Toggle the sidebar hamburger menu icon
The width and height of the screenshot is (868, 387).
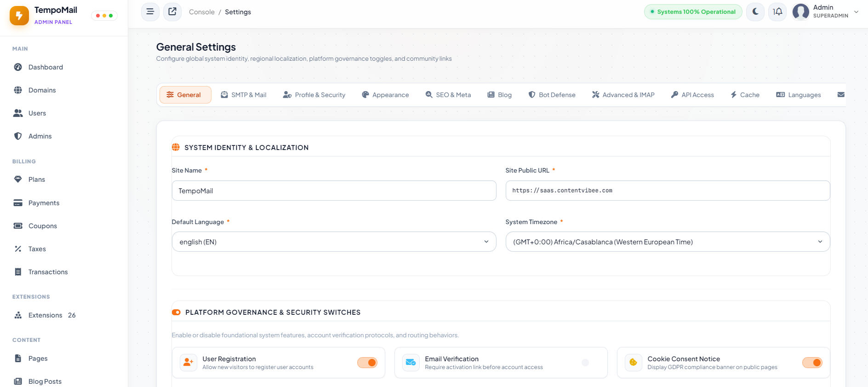150,12
